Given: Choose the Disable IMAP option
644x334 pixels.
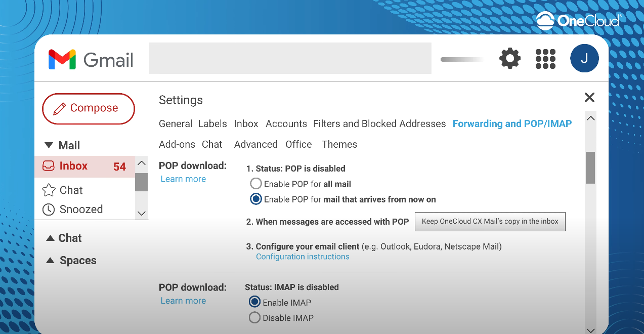Looking at the screenshot, I should [254, 318].
